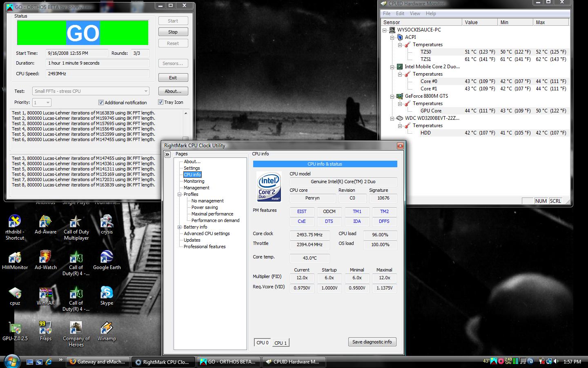Toggle the Additional notification checkbox
588x368 pixels.
[x=101, y=103]
